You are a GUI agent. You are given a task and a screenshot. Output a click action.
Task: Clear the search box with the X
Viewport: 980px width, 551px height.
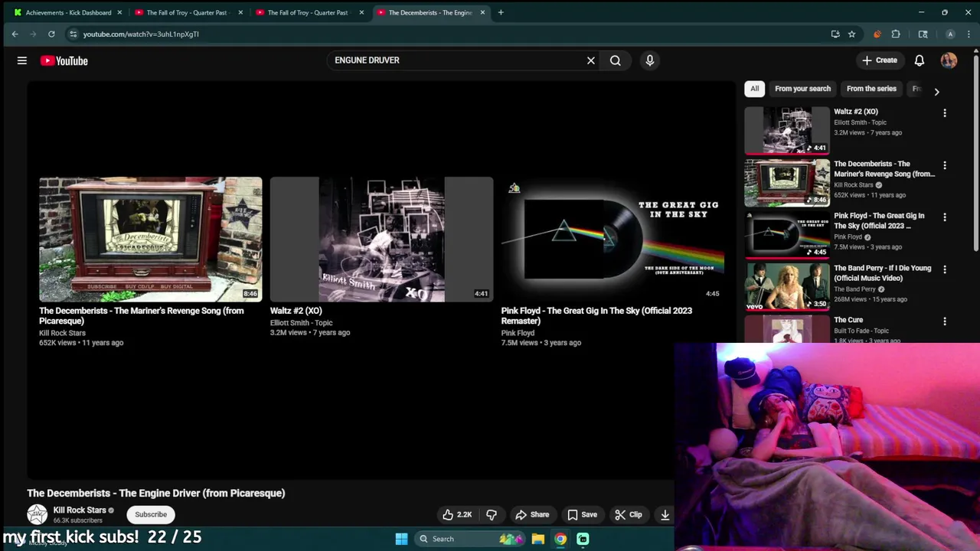591,60
